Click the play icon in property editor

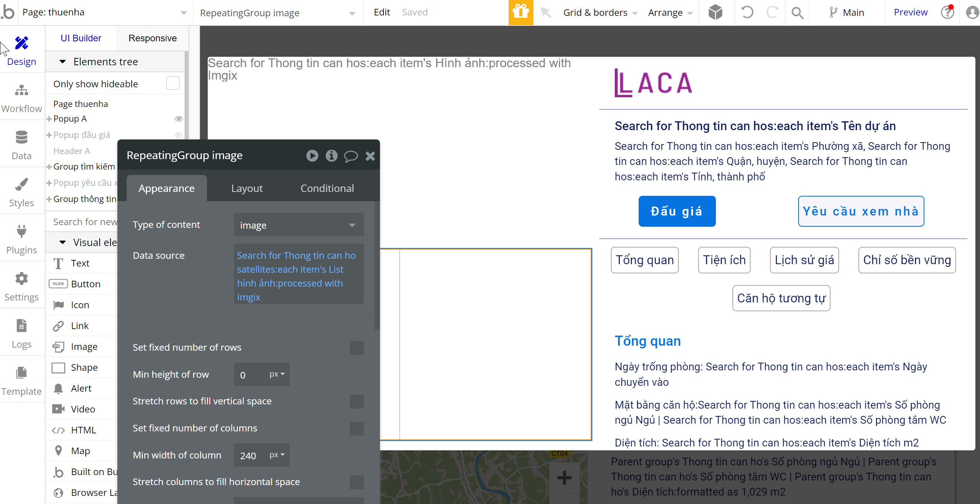coord(312,156)
